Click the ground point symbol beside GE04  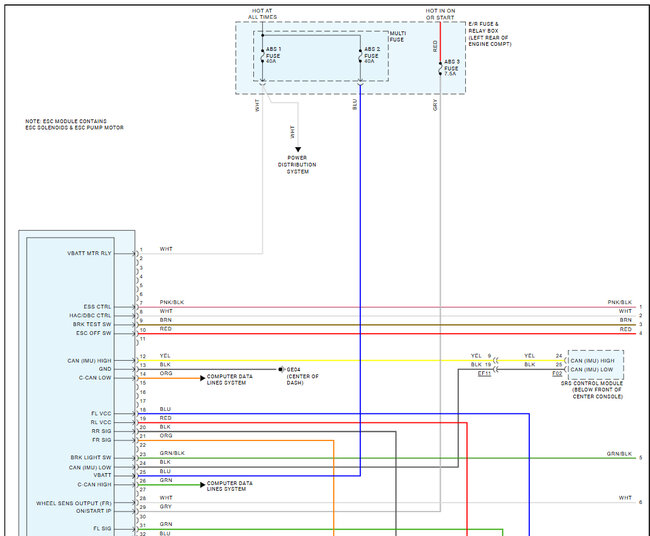click(281, 369)
